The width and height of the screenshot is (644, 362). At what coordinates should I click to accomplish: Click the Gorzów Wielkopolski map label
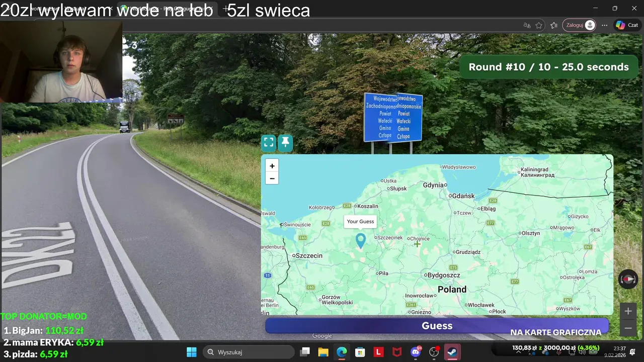[x=337, y=300]
